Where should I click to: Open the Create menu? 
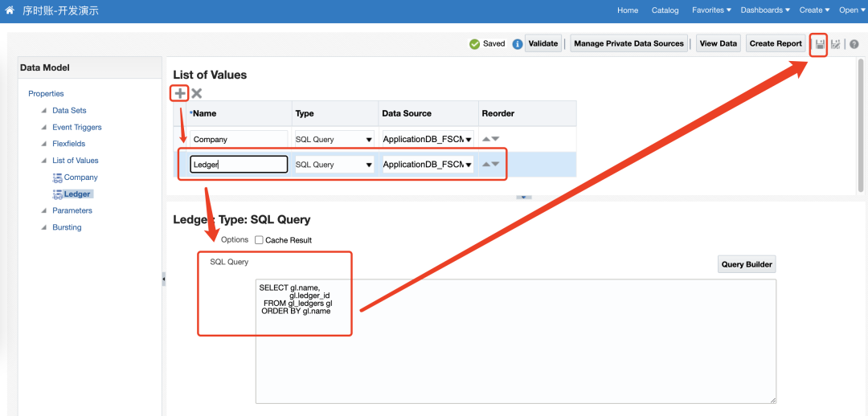(814, 10)
